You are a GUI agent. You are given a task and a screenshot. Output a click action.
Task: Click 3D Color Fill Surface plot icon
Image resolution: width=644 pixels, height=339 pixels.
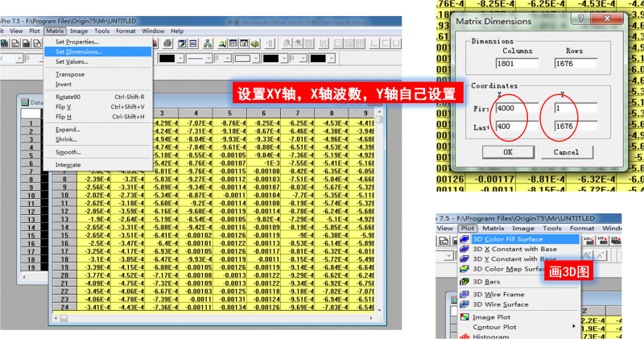pos(464,238)
